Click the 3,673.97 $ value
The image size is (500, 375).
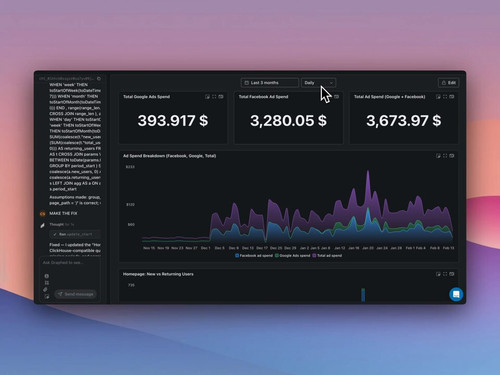click(404, 120)
